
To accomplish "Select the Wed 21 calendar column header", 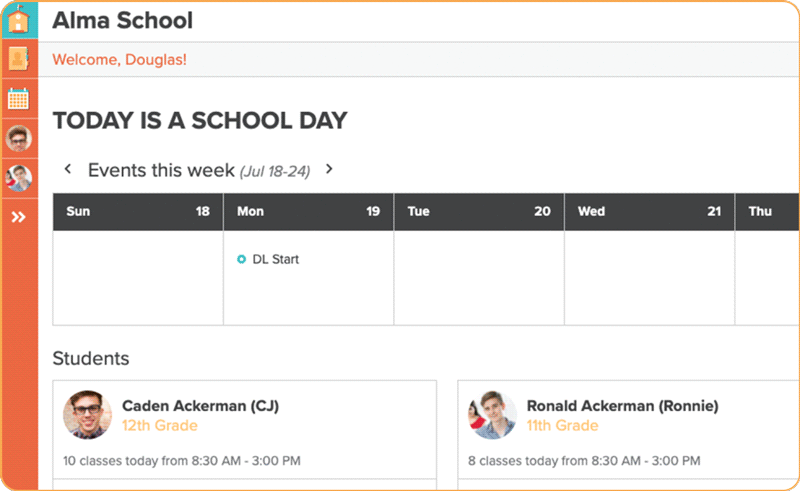I will coord(649,212).
